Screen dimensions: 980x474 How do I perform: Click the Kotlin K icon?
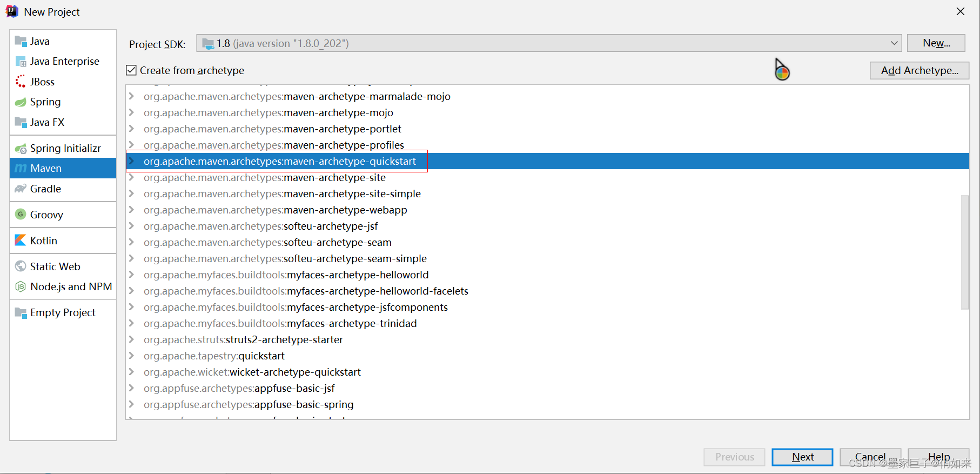click(x=21, y=241)
